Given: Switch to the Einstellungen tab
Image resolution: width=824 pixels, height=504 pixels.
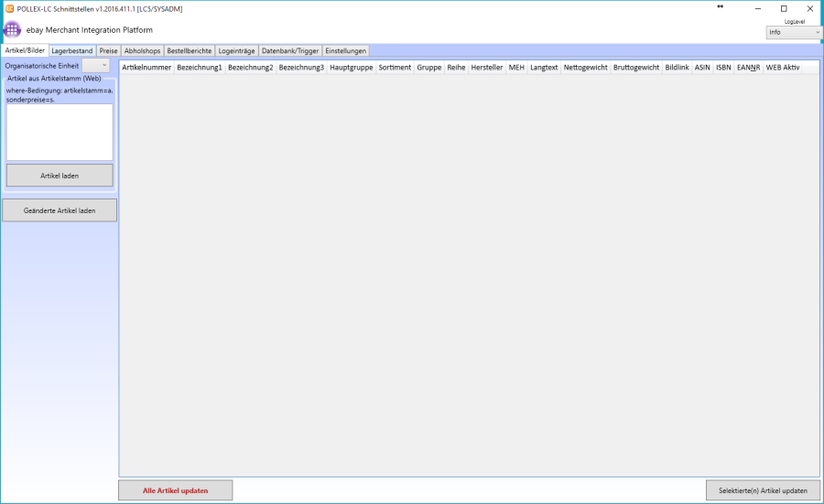Looking at the screenshot, I should [345, 51].
